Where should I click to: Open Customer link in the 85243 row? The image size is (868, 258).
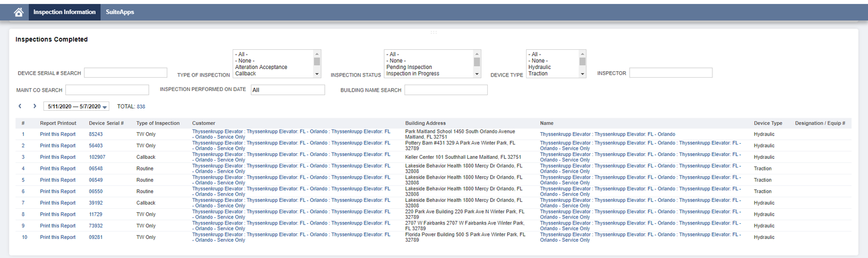291,134
